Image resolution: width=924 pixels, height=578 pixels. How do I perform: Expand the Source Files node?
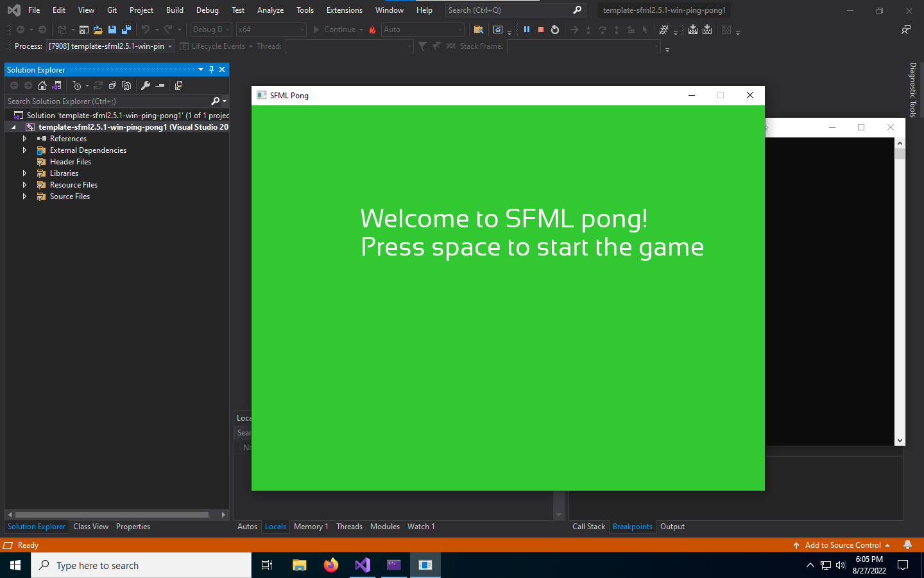(x=24, y=197)
